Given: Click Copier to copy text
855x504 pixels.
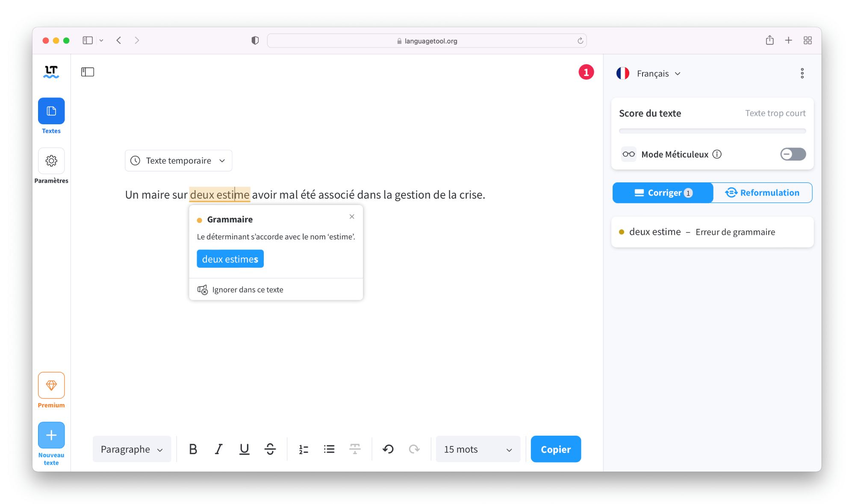Looking at the screenshot, I should coord(555,449).
